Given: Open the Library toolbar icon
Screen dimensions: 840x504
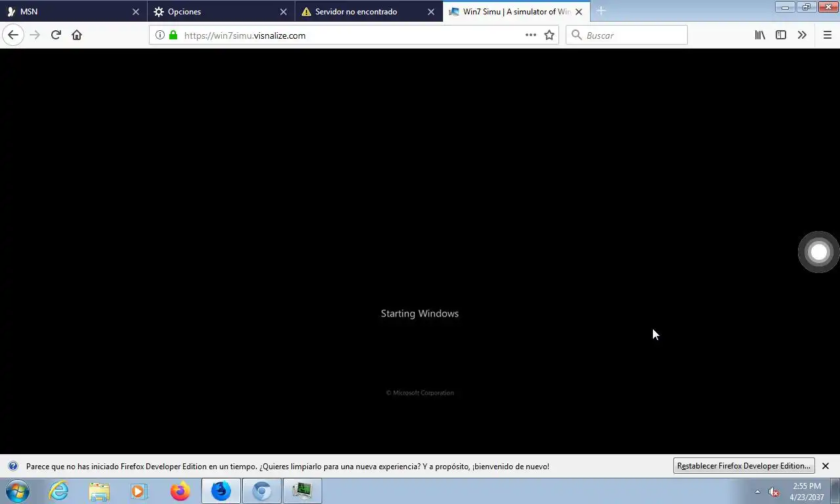Looking at the screenshot, I should coord(760,35).
